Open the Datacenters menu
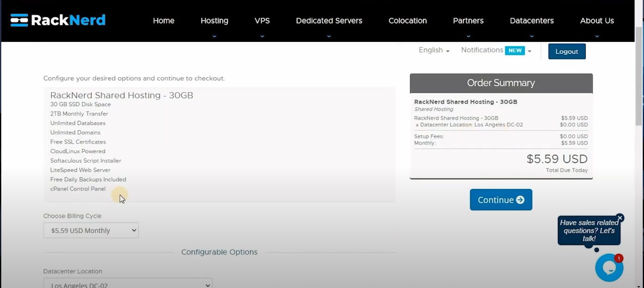 [532, 21]
